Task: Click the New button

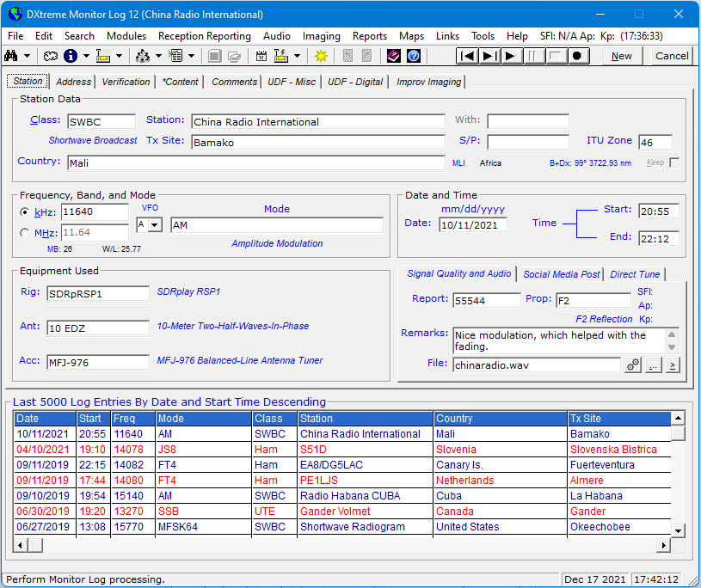Action: point(621,56)
